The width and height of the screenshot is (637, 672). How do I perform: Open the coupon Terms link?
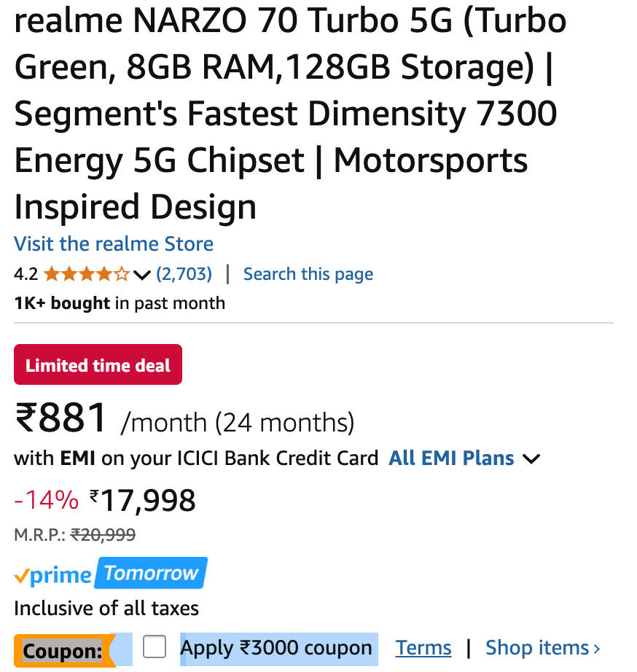pos(423,647)
